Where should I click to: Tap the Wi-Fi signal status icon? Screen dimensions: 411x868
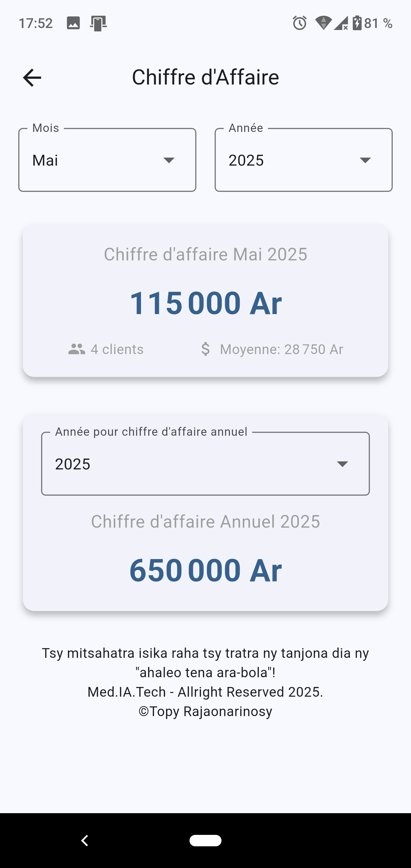point(323,23)
